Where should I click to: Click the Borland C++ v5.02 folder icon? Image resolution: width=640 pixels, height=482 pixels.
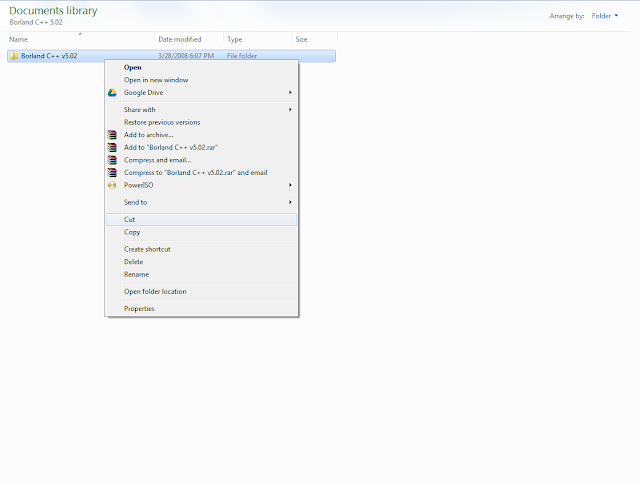point(14,56)
